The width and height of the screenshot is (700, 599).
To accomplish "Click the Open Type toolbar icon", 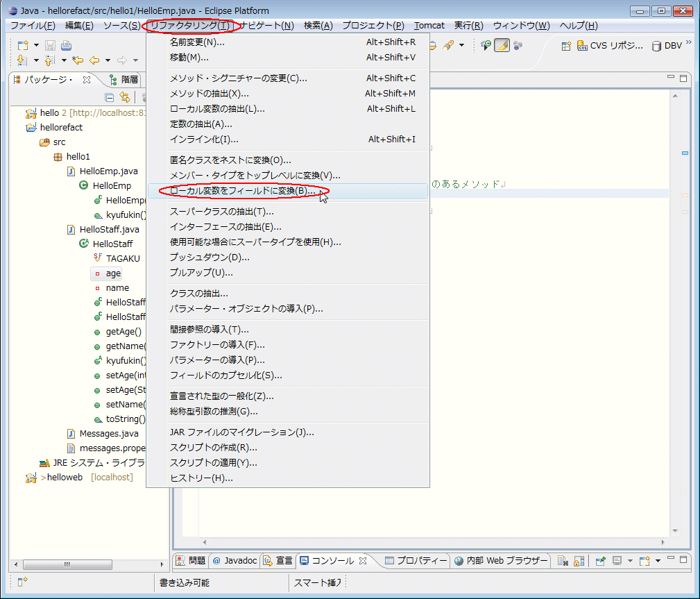I will [486, 45].
